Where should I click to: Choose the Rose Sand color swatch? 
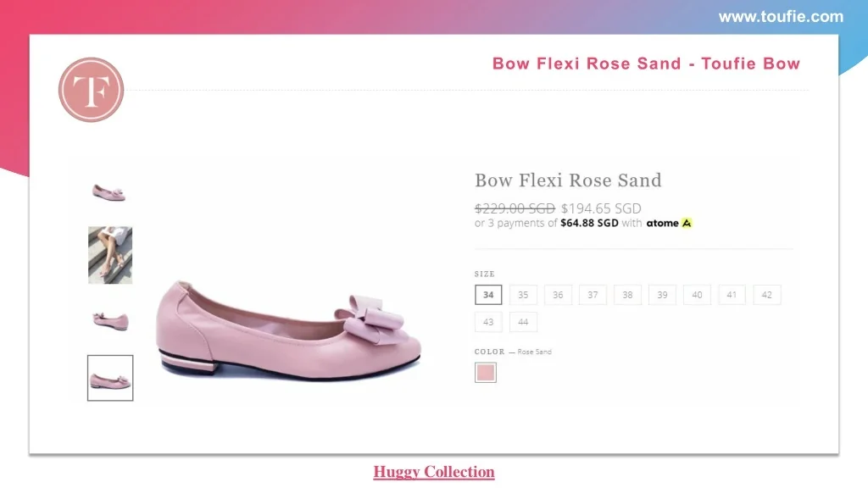click(486, 373)
